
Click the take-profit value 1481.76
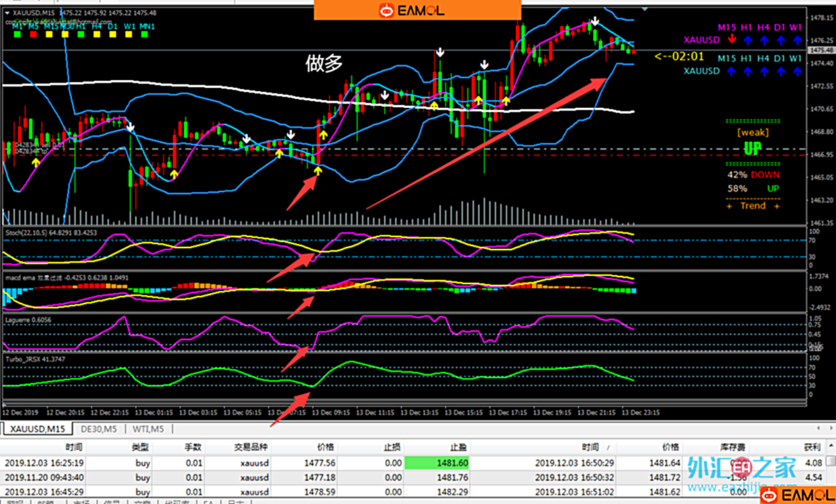453,477
